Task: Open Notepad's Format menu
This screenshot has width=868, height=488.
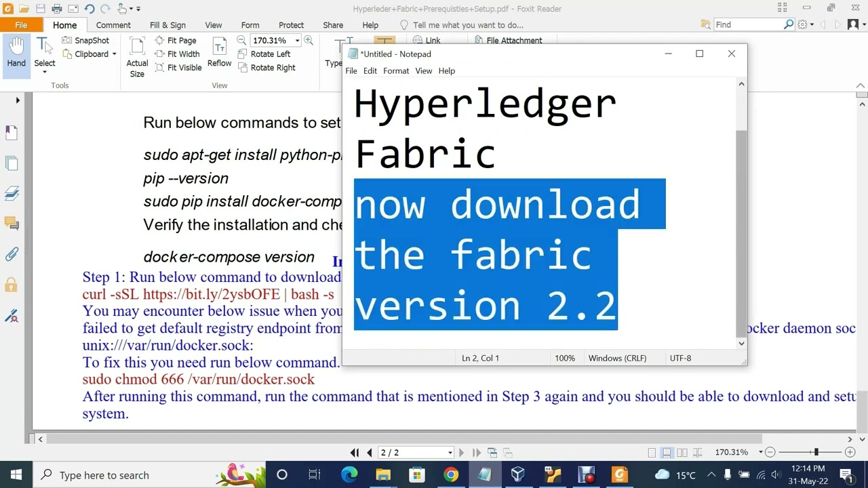Action: click(396, 70)
